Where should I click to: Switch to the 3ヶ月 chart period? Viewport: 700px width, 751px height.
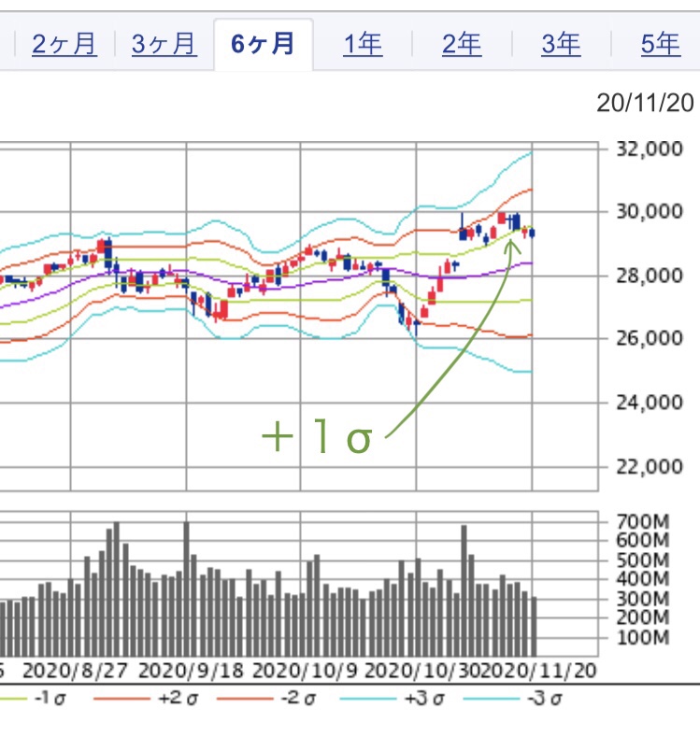[164, 44]
